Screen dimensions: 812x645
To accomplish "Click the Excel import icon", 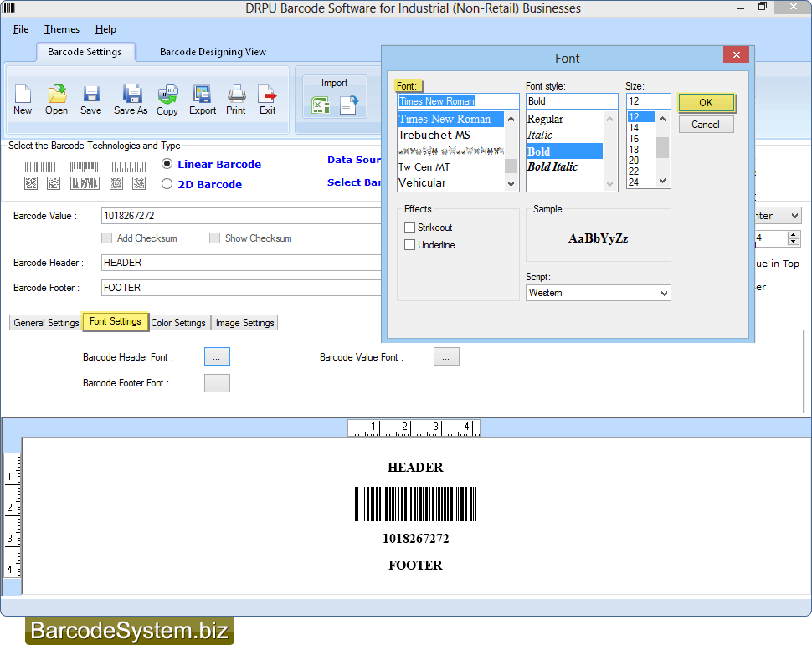I will (320, 105).
